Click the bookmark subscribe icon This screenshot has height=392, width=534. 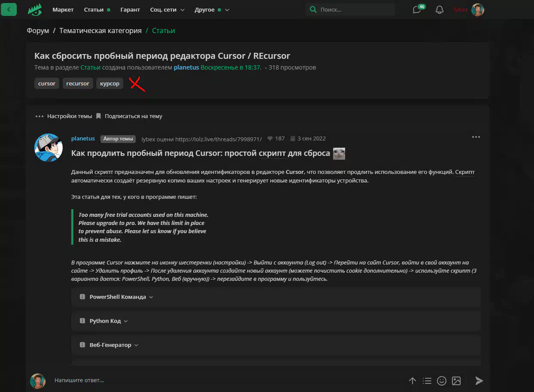click(98, 116)
